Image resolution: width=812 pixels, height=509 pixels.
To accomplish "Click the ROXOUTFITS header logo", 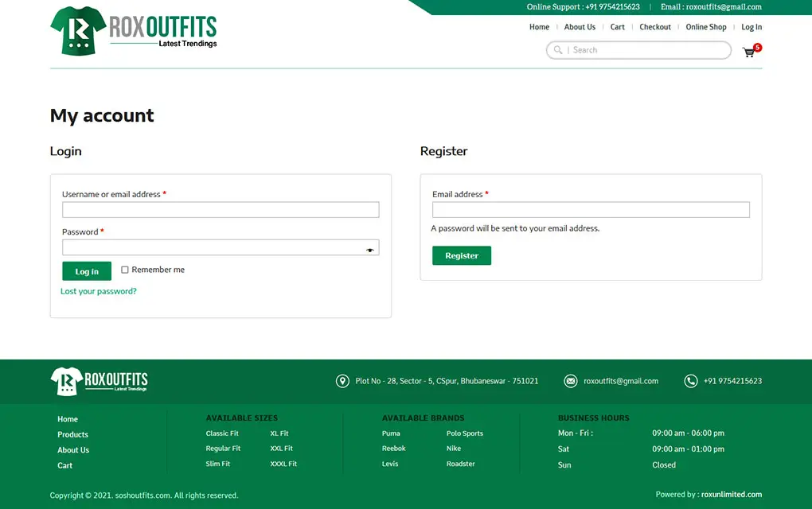I will (133, 31).
